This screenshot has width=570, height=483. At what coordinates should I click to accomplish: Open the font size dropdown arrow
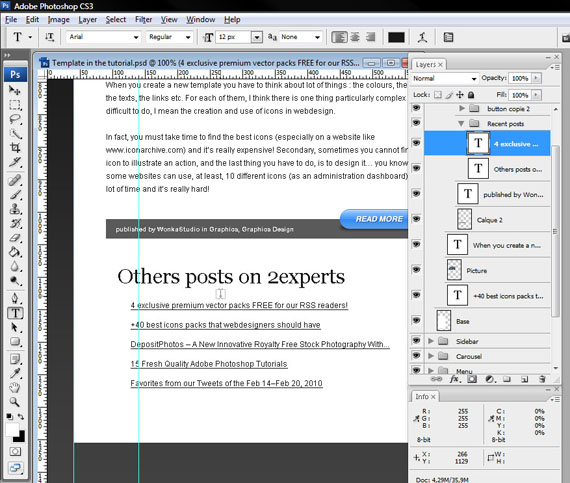click(257, 37)
